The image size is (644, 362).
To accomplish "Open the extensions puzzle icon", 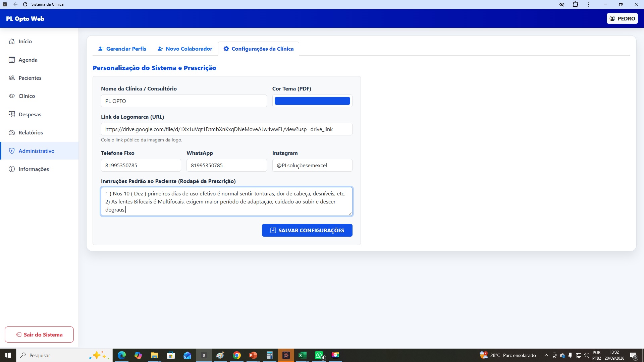I will pos(575,4).
